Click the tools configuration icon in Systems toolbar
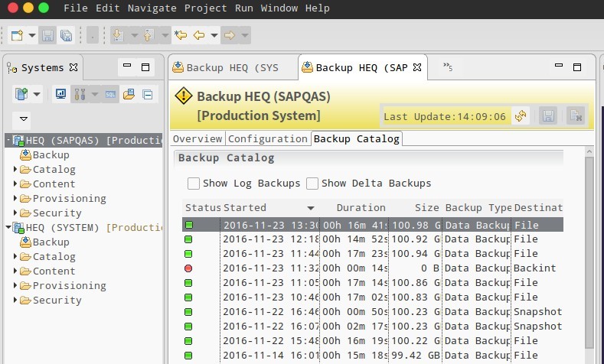 [x=80, y=94]
